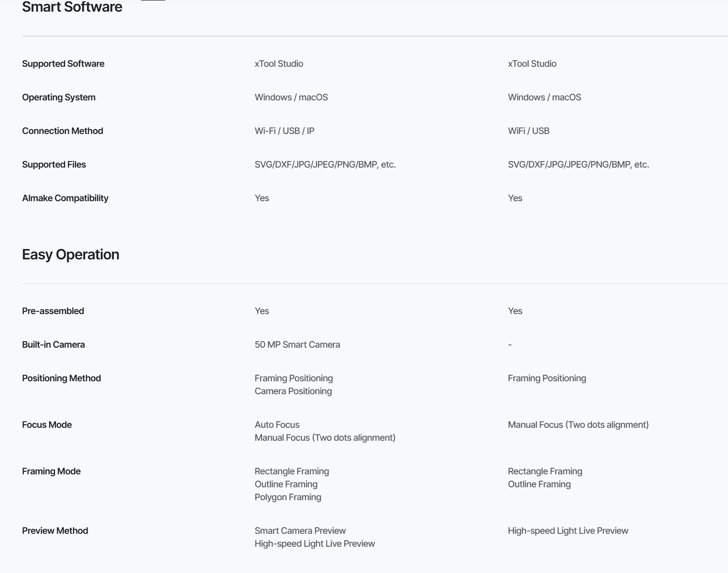Click the "Smart Camera Preview" text

300,531
